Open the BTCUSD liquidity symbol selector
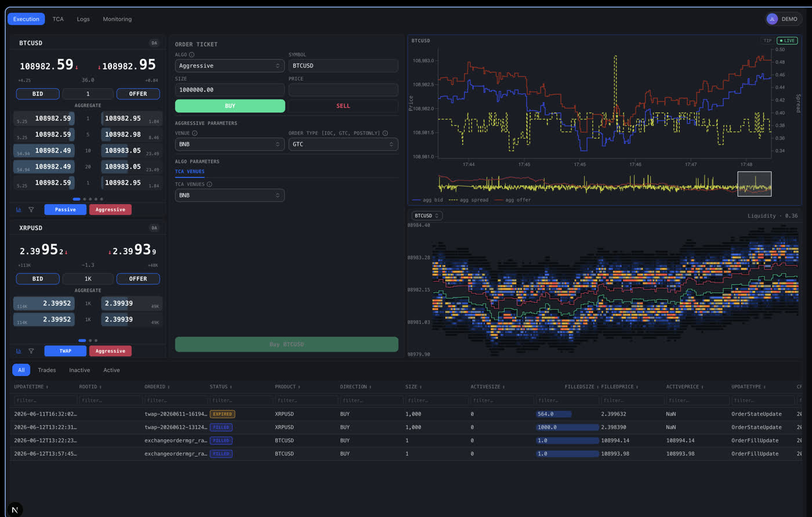The width and height of the screenshot is (812, 517). point(427,216)
